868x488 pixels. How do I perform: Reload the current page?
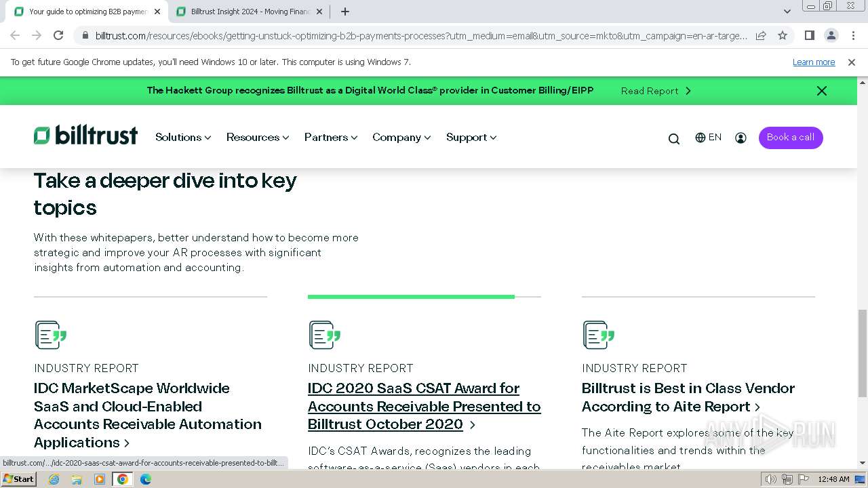58,35
